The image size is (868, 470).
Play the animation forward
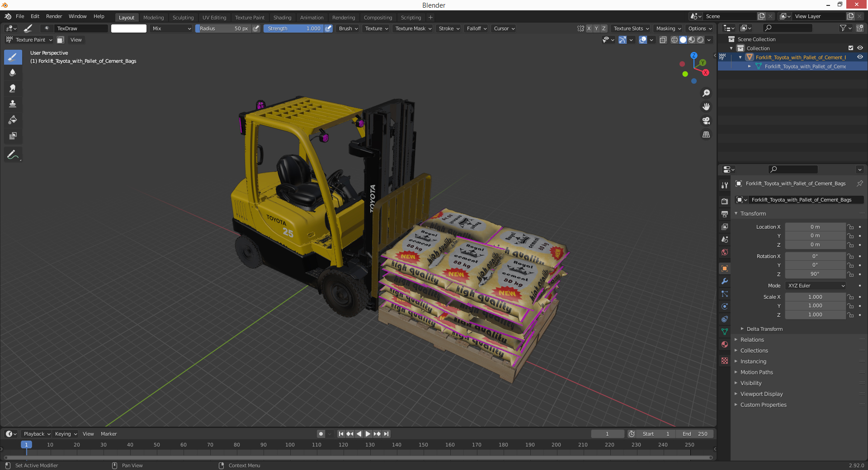click(368, 434)
